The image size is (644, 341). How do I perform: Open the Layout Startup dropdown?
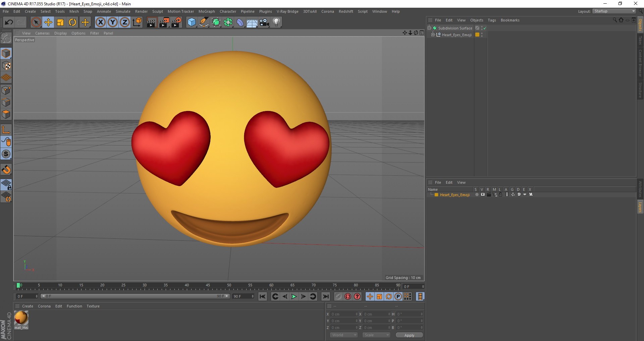[x=614, y=11]
